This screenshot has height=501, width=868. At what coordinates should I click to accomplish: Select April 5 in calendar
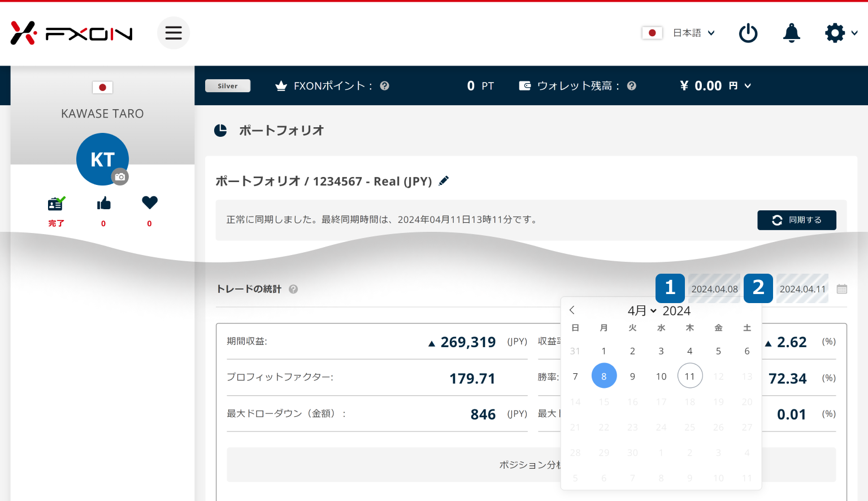tap(718, 351)
